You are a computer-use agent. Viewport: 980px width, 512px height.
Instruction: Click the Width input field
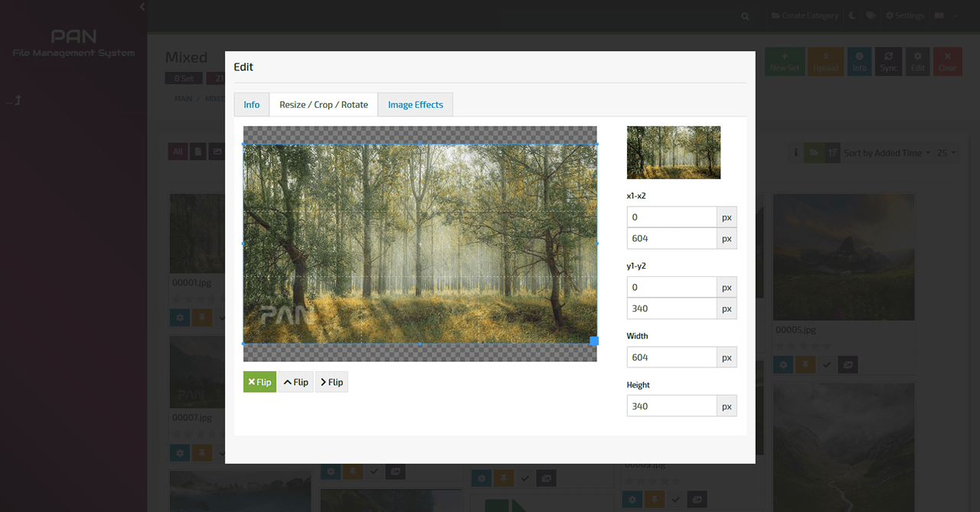coord(671,357)
